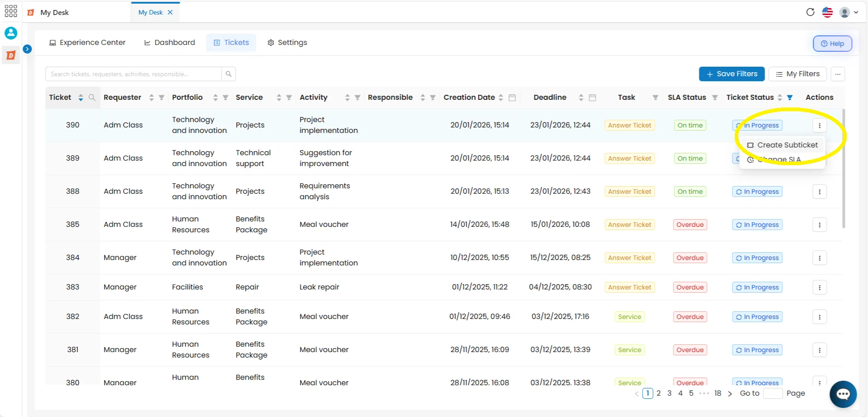Select the Tickets tab
Screen dimensions: 868x417
(x=231, y=42)
